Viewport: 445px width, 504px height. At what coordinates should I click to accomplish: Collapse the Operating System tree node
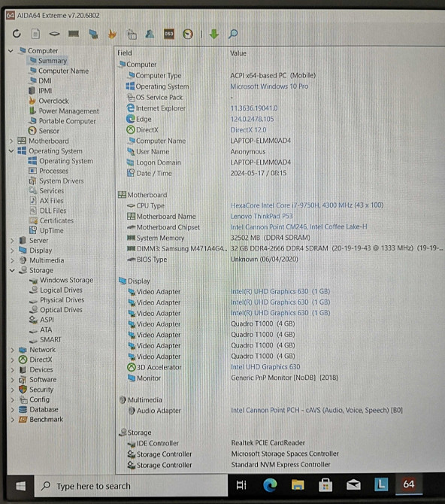[11, 150]
